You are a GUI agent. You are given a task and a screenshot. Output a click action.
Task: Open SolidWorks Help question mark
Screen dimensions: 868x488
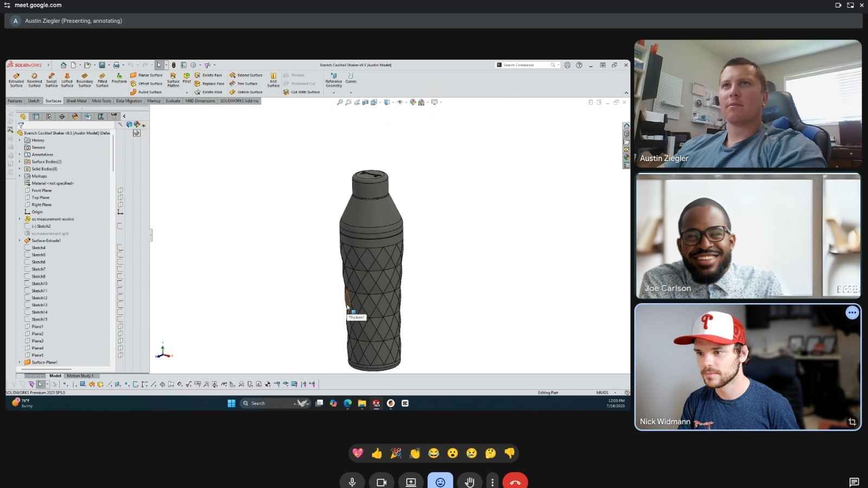coord(579,65)
